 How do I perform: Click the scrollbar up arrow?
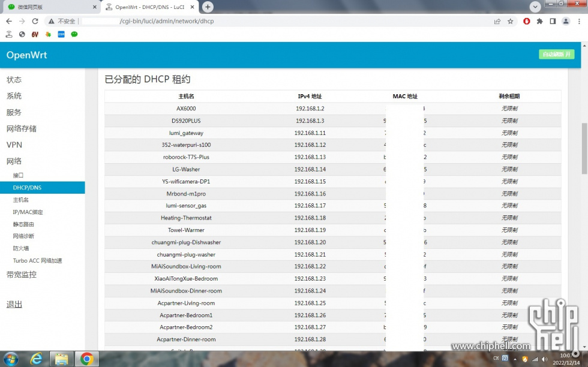[584, 46]
